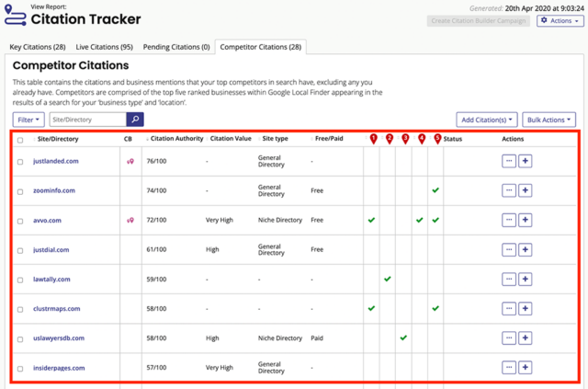Open more options for uslawyersdb.com row

tap(509, 338)
